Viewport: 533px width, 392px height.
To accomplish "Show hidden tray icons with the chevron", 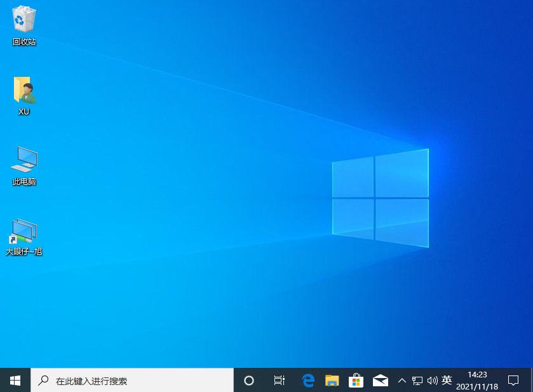I will pos(402,380).
